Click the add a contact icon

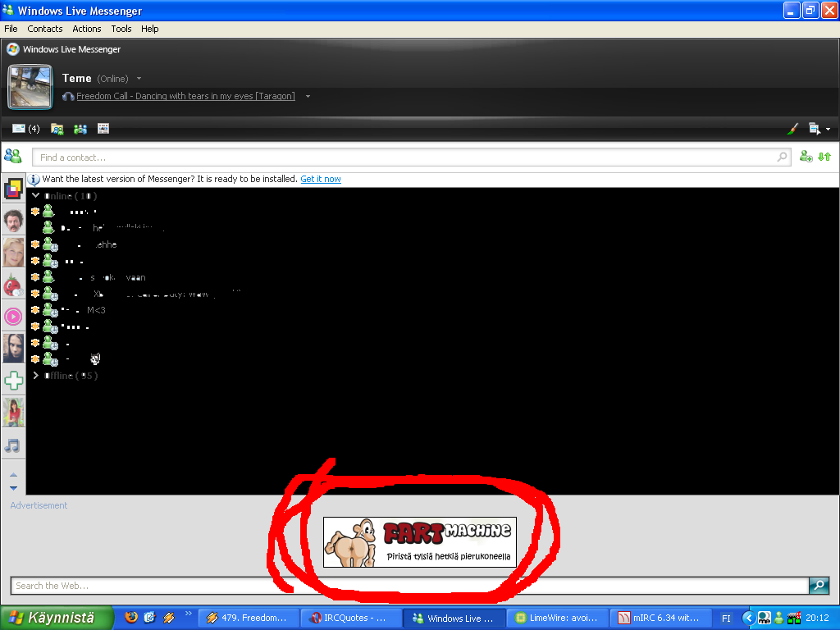pyautogui.click(x=806, y=157)
